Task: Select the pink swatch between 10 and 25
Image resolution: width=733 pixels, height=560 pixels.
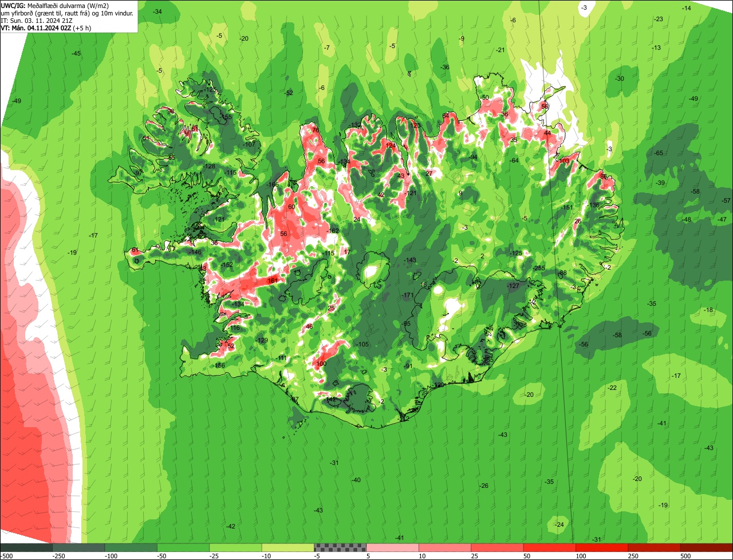Action: (445, 547)
